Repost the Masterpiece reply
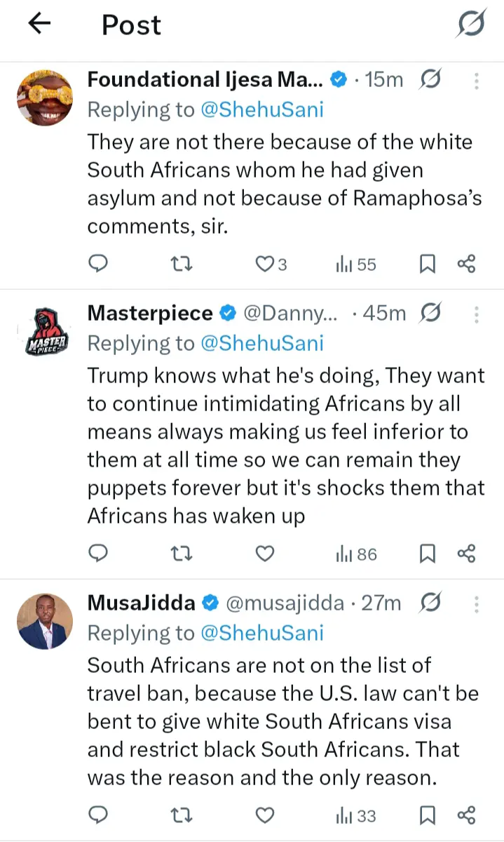 coord(182,554)
